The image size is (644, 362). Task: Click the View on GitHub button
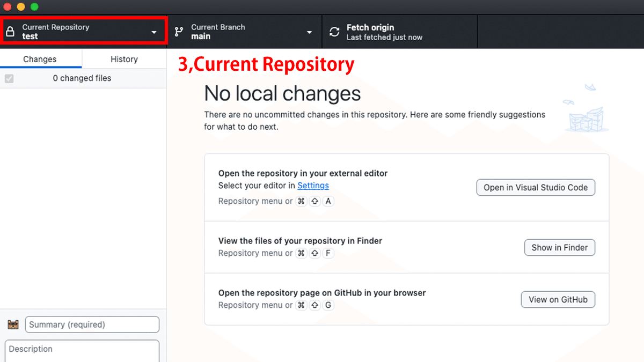tap(558, 300)
